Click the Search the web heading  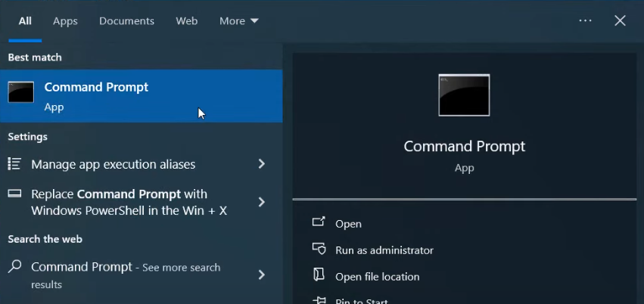(45, 239)
